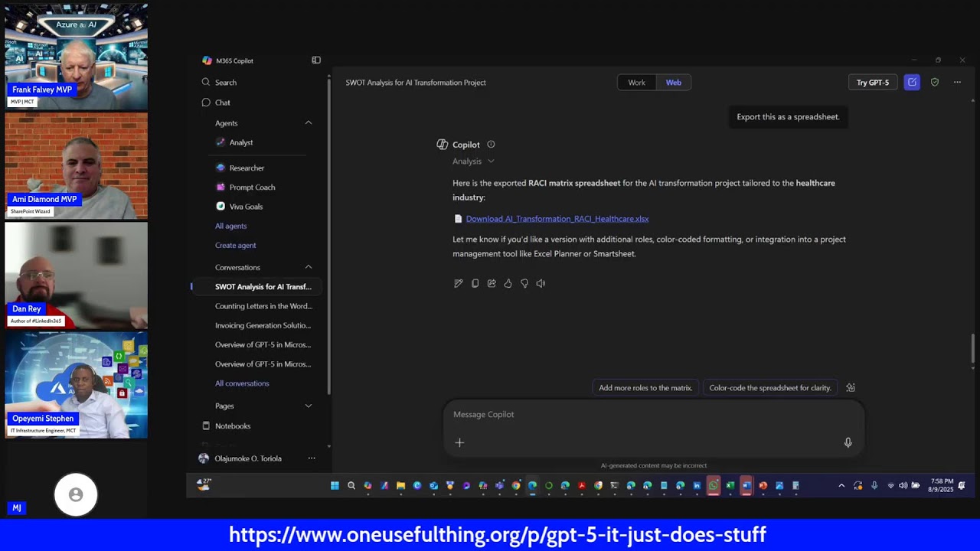Viewport: 980px width, 551px height.
Task: Select 'Add more roles to the matrix.' suggestion
Action: 645,388
